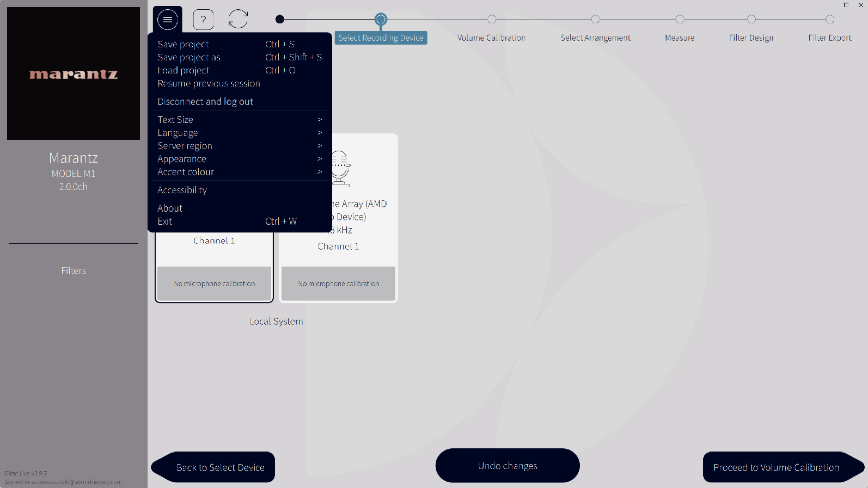
Task: Choose Save project from the menu
Action: [x=240, y=44]
